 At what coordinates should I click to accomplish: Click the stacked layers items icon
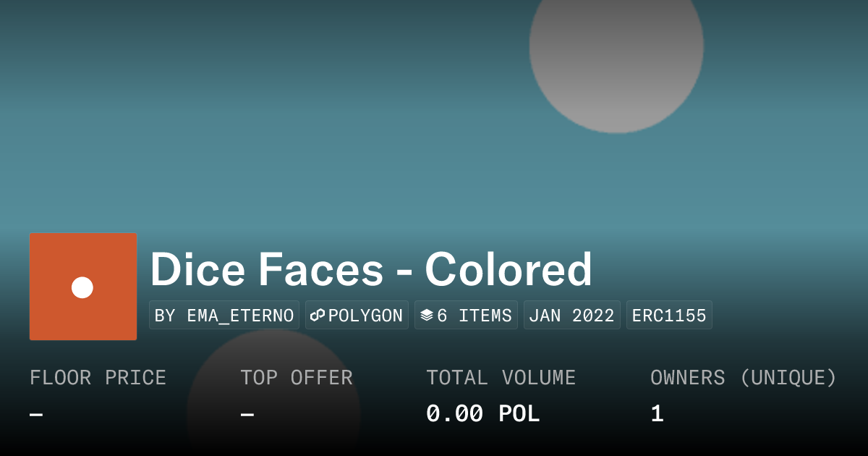[427, 316]
